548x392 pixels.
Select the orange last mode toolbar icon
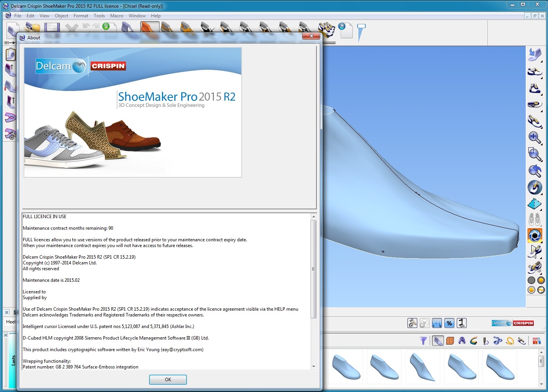150,29
